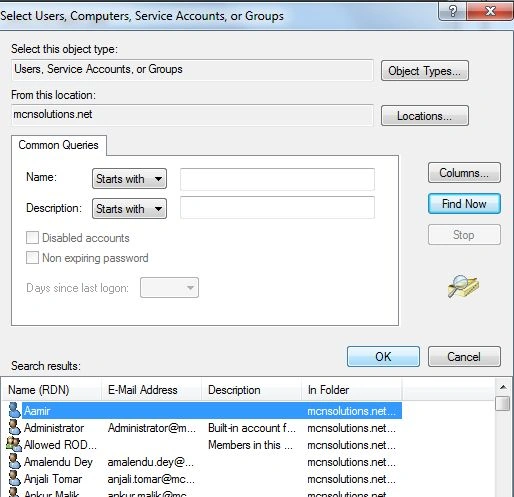Click the search results scrollbar thumb
Screen dimensions: 514x497
click(x=503, y=403)
